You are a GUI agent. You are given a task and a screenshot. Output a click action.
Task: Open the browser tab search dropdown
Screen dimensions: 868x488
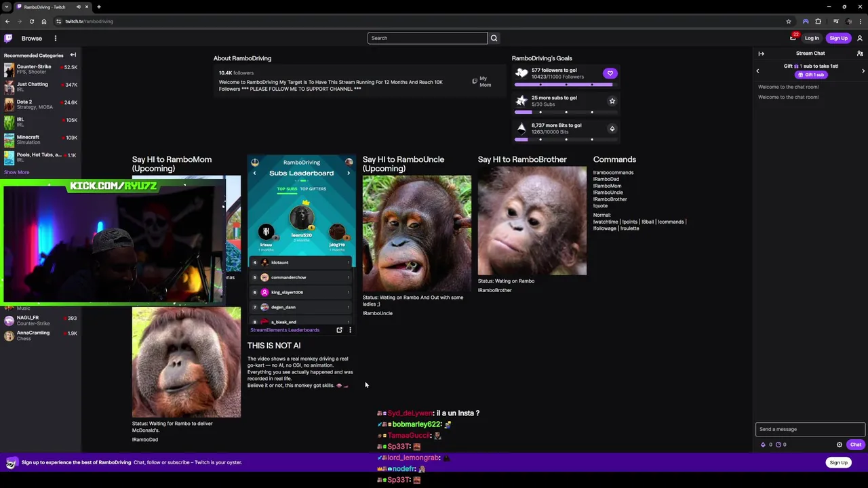[x=7, y=7]
